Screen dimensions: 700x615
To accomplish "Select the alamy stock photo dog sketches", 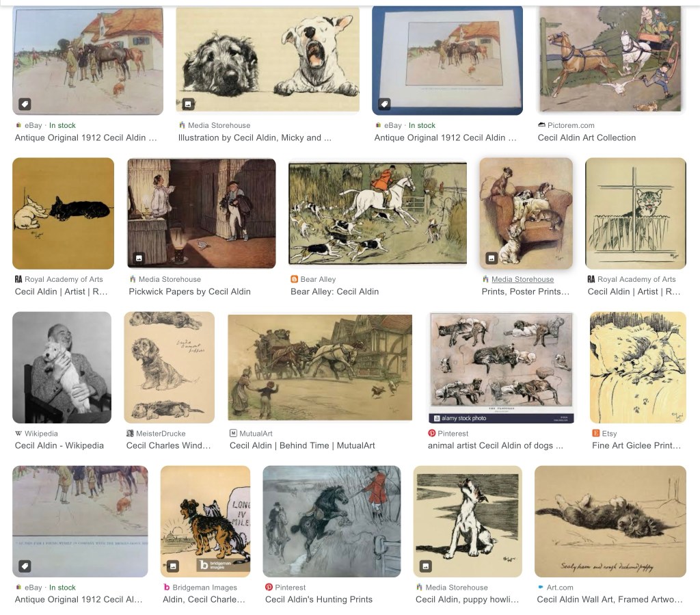I will (x=501, y=367).
